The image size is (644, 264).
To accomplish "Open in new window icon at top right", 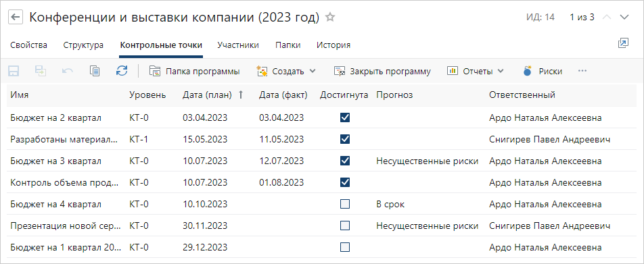I will click(x=623, y=43).
